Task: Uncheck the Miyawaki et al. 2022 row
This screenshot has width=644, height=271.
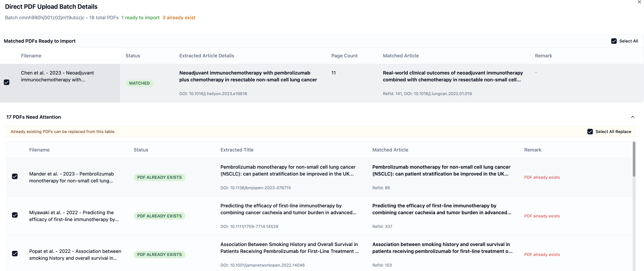Action: click(x=15, y=215)
